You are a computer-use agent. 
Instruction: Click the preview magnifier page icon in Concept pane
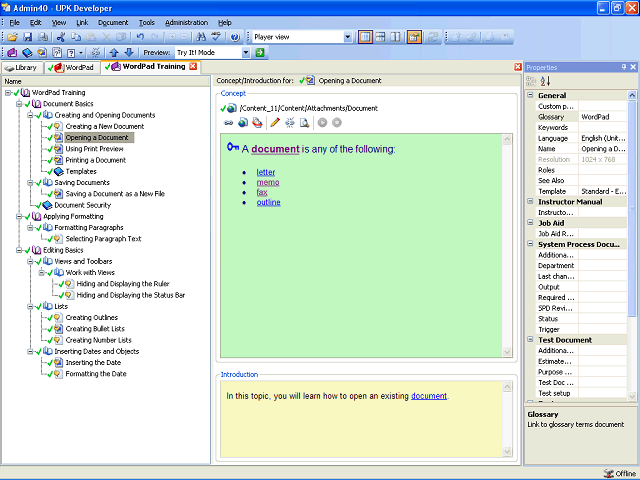(304, 122)
